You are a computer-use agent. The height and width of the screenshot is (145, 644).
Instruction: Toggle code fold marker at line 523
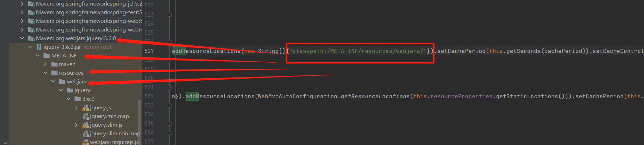(x=169, y=15)
